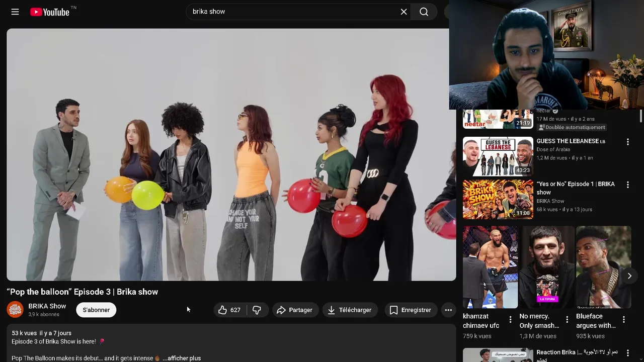Open more actions three-dot menu below video
Image resolution: width=644 pixels, height=362 pixels.
pyautogui.click(x=448, y=310)
